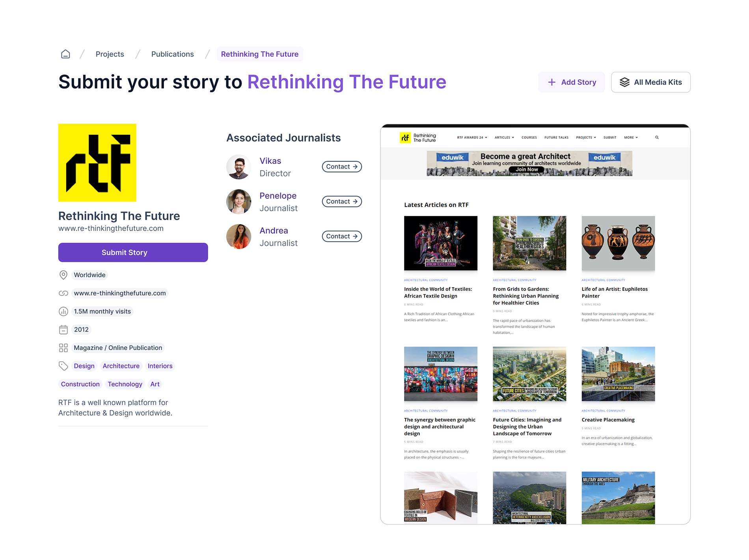Expand the Articles dropdown in navbar
Image resolution: width=749 pixels, height=560 pixels.
pyautogui.click(x=504, y=138)
